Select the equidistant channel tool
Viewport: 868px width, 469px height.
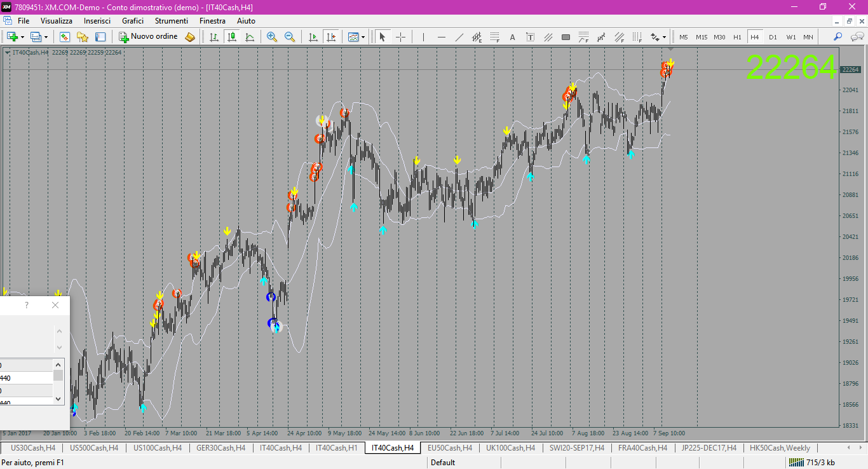tap(477, 37)
